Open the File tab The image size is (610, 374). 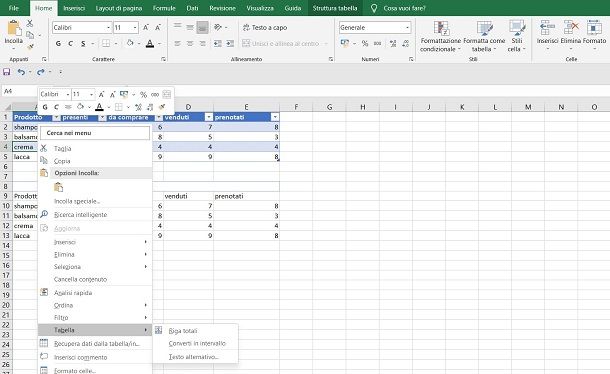coord(14,8)
